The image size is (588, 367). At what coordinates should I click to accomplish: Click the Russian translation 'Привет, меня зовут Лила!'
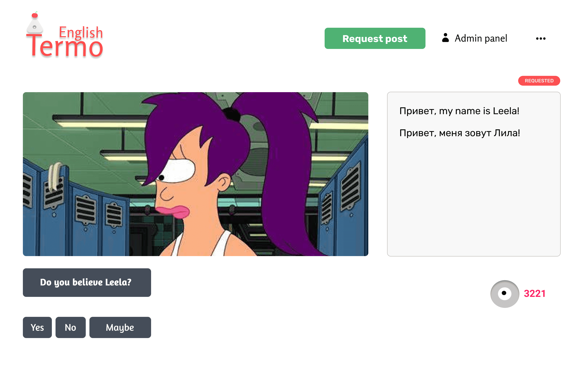[x=460, y=133]
